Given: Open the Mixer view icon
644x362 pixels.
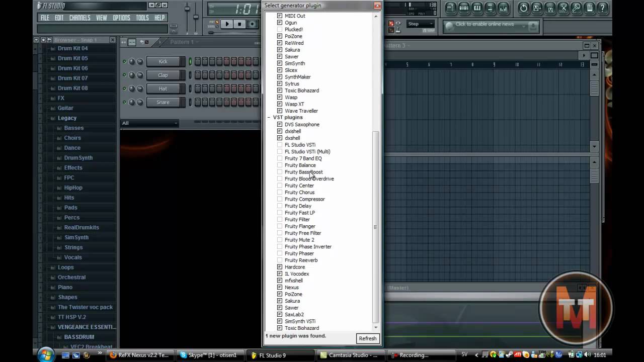Looking at the screenshot, I should click(x=503, y=8).
